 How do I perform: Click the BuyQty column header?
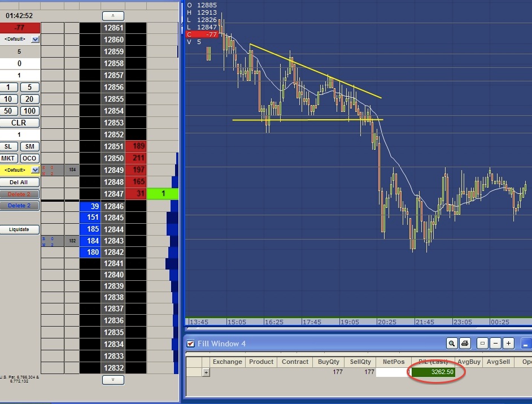point(329,362)
